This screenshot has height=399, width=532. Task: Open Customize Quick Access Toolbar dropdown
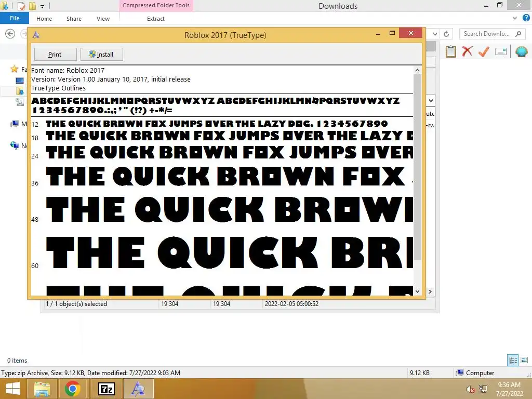click(43, 6)
